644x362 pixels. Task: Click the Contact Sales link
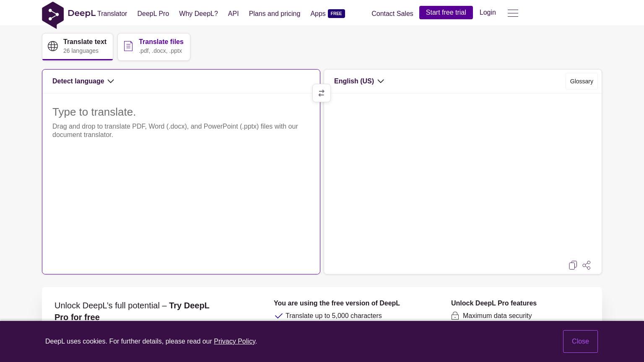point(392,14)
